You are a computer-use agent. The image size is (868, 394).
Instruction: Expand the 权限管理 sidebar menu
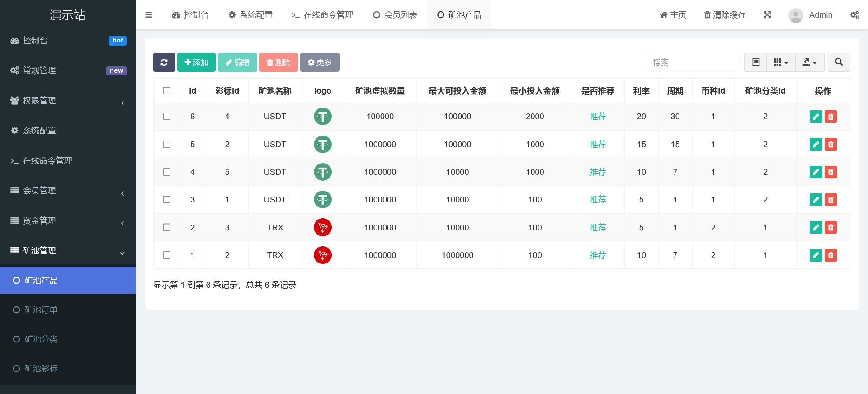(68, 101)
